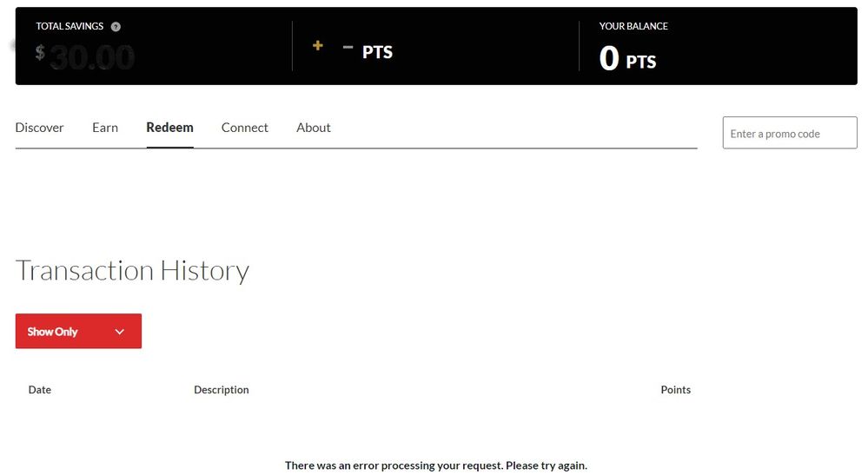Image resolution: width=868 pixels, height=475 pixels.
Task: Click the Date column header
Action: 40,390
